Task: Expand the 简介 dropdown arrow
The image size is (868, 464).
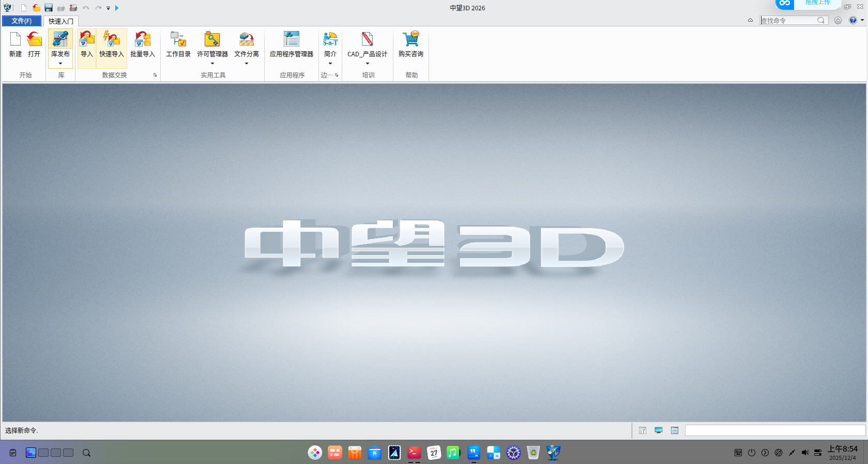Action: tap(330, 64)
